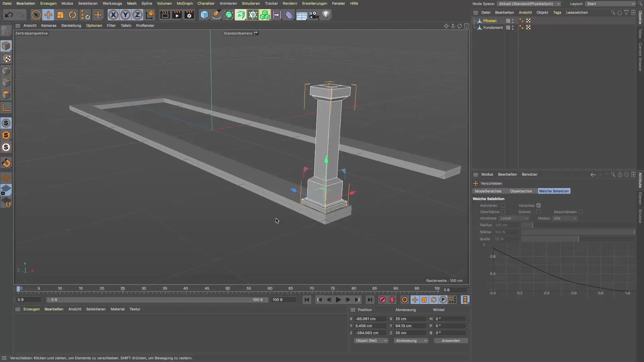
Task: Open MoGraph cloner icon
Action: (265, 15)
